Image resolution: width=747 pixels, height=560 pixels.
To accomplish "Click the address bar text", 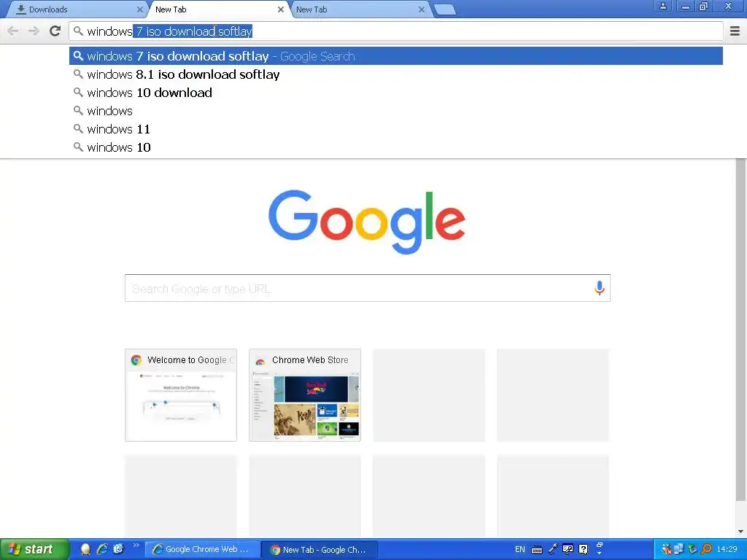I will click(x=169, y=31).
